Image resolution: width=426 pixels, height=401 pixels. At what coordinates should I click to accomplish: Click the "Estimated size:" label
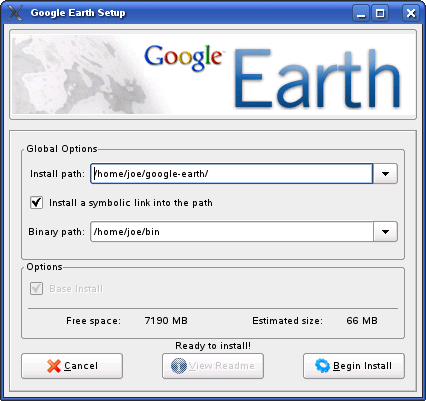(287, 321)
